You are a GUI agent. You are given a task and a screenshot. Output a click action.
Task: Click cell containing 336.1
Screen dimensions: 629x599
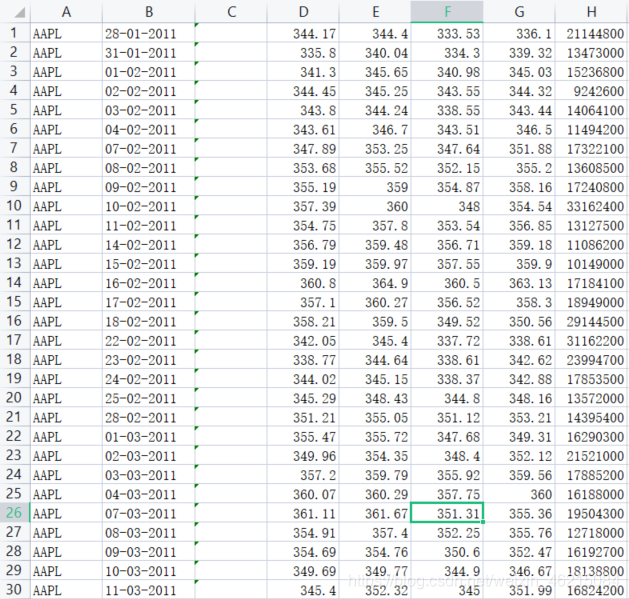[x=519, y=33]
